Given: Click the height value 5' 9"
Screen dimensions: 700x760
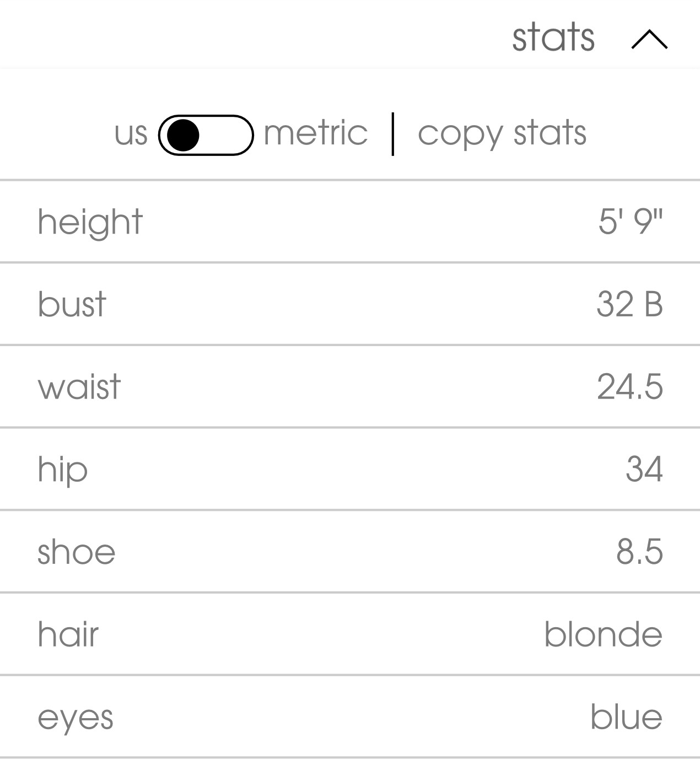Looking at the screenshot, I should [x=631, y=221].
